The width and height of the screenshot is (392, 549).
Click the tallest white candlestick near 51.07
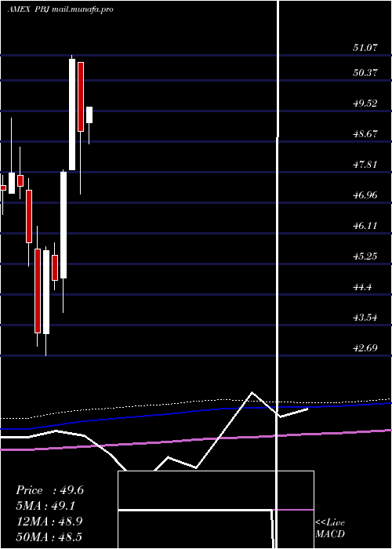coord(72,115)
